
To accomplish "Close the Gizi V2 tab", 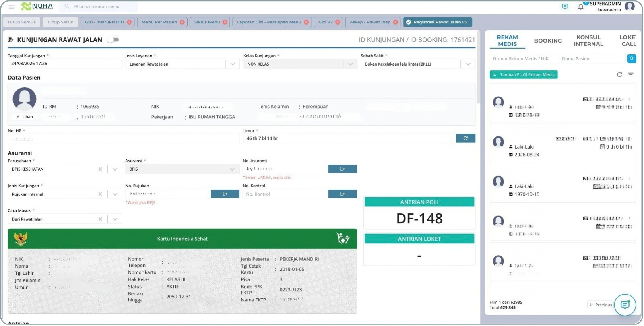I will click(x=337, y=22).
